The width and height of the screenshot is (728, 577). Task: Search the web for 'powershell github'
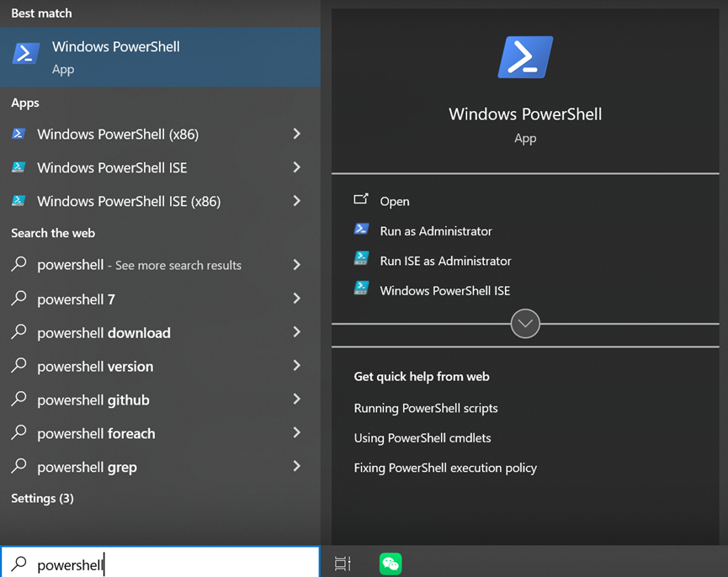point(160,400)
